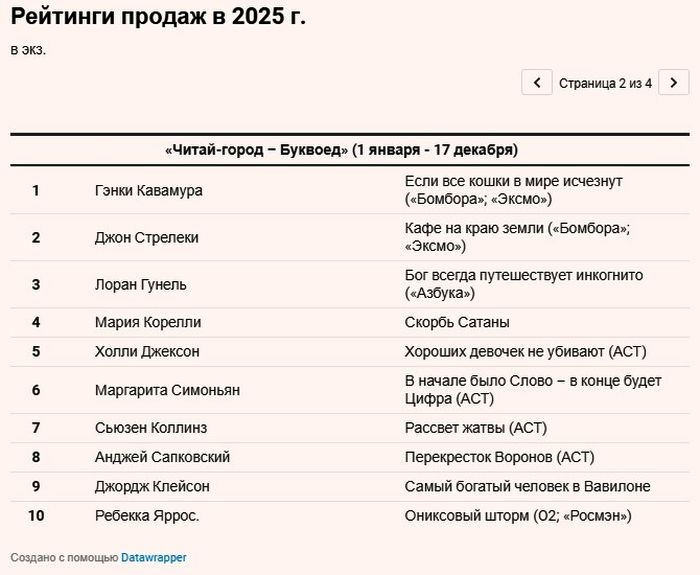Select author Гэнки Кавамура in row 1
Image resolution: width=700 pixels, height=575 pixels.
click(148, 190)
